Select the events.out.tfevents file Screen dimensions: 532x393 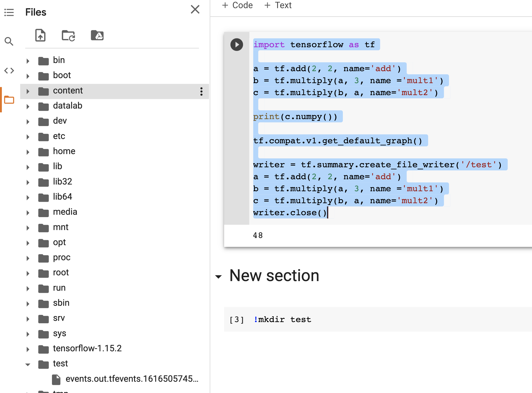coord(132,379)
